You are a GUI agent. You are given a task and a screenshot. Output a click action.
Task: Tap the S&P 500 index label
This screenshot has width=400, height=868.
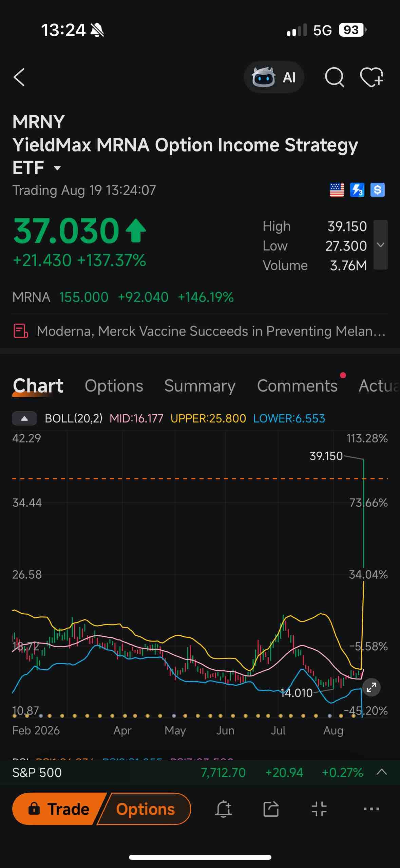pos(37,773)
